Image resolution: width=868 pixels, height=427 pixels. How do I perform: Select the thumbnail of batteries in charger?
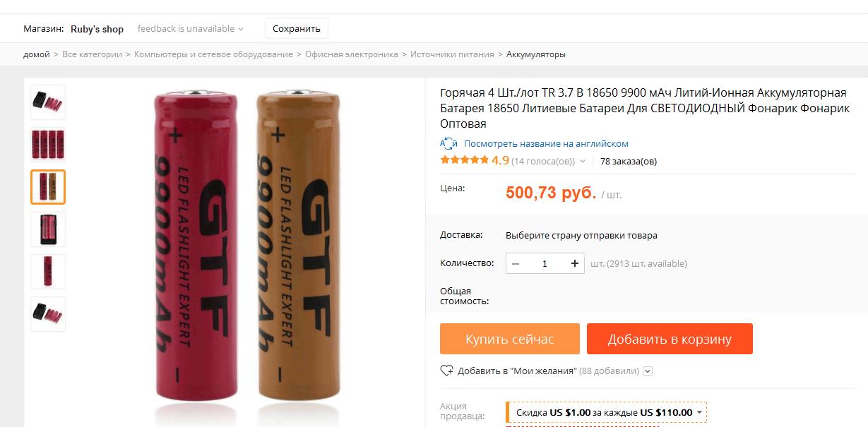[48, 229]
